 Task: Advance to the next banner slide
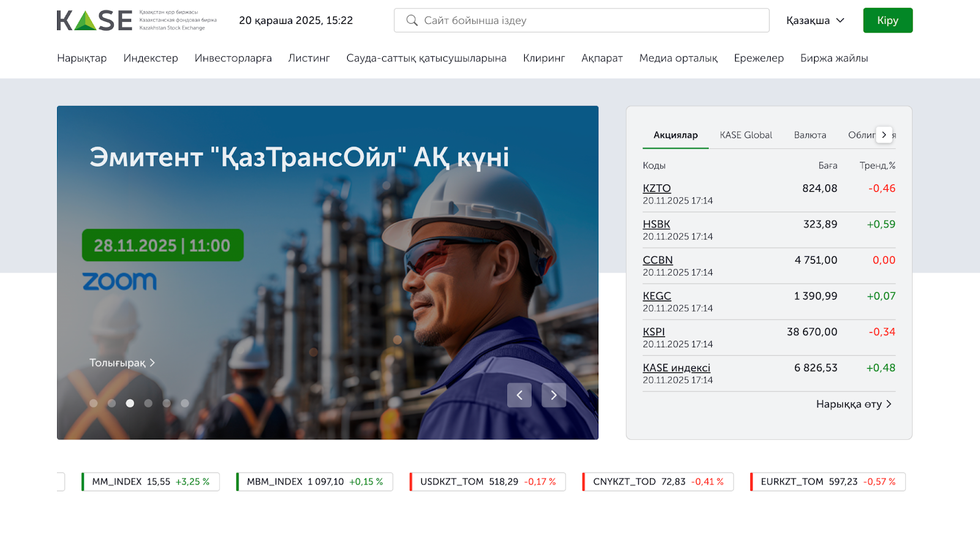tap(554, 395)
